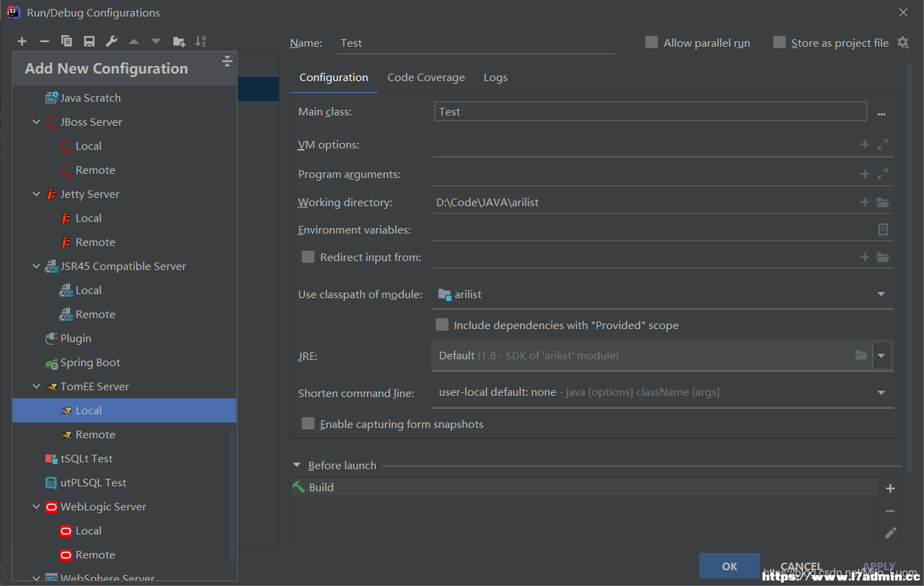
Task: Open the Shorten command line dropdown
Action: (x=881, y=393)
